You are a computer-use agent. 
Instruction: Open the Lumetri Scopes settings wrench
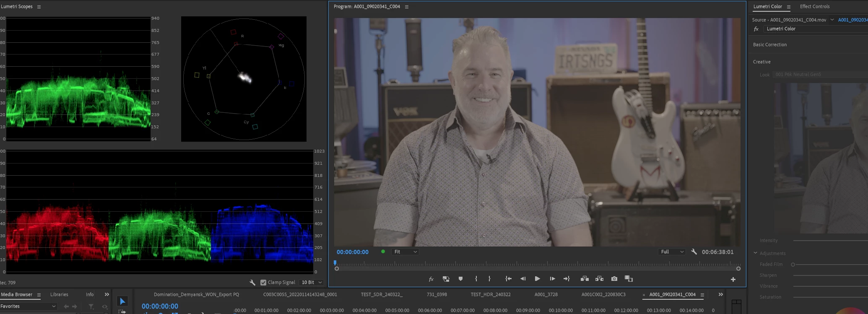pos(252,283)
